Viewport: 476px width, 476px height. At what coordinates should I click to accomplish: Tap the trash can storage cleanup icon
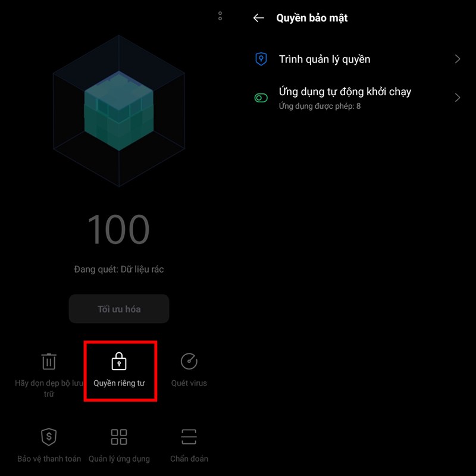[49, 361]
